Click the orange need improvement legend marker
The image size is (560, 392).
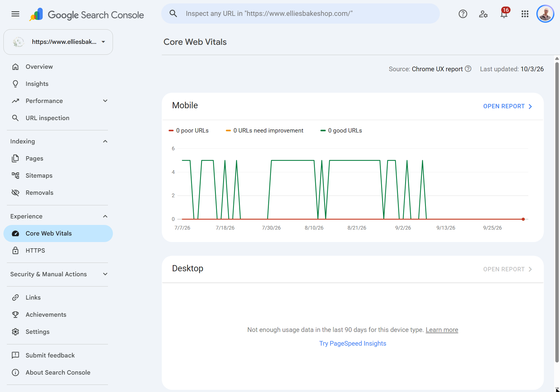click(228, 131)
